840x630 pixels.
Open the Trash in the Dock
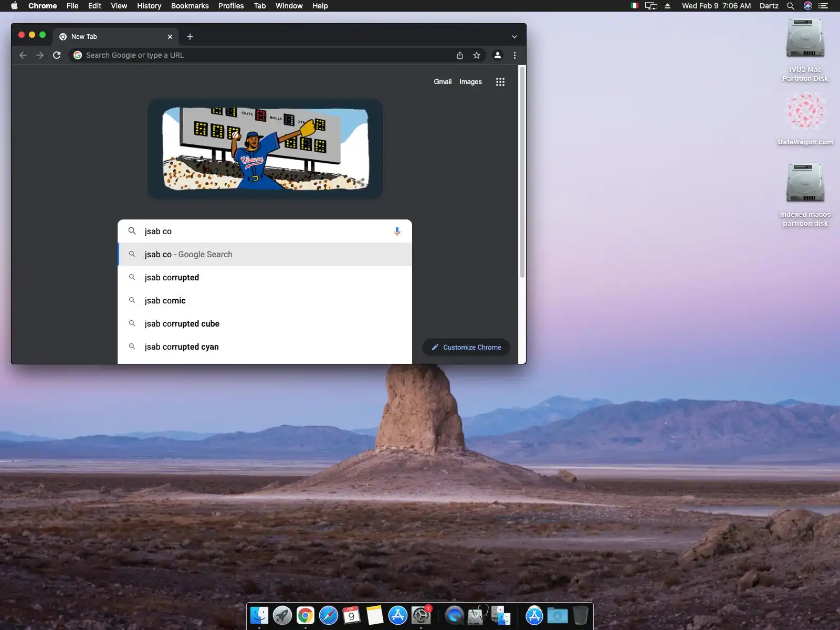(581, 615)
